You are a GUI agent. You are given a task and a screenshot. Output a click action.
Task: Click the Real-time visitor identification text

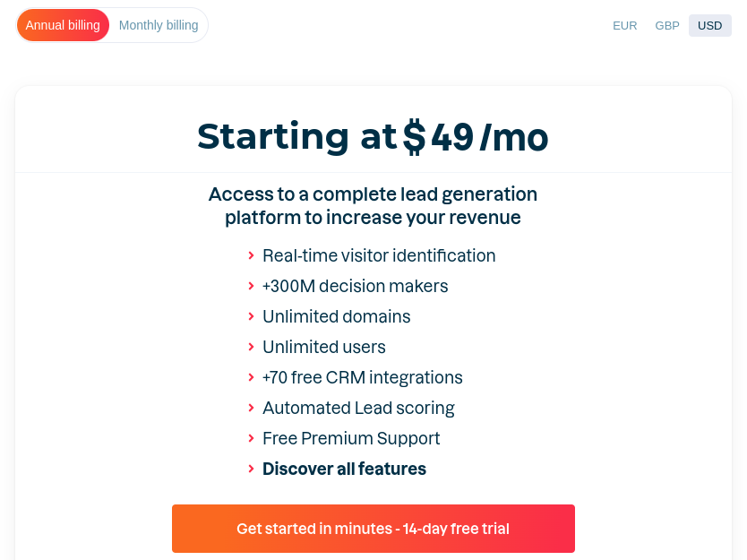[x=379, y=256]
